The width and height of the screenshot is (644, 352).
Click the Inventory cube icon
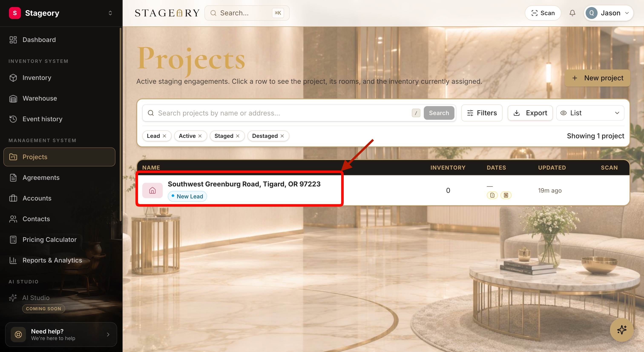[13, 78]
